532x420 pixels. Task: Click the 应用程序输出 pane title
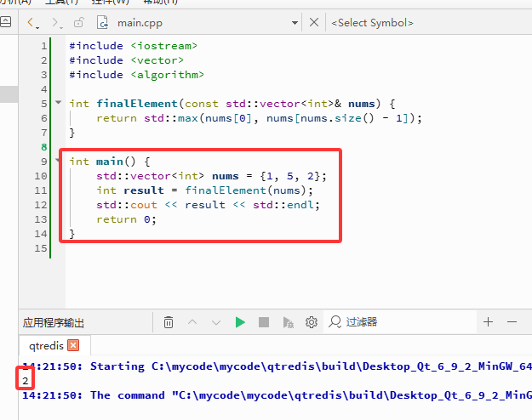[x=54, y=322]
